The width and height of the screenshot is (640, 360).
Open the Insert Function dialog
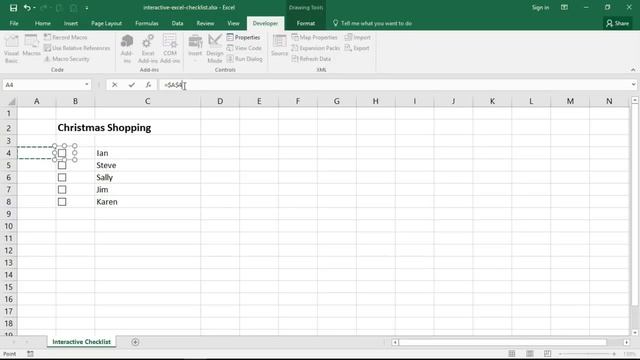tap(148, 85)
